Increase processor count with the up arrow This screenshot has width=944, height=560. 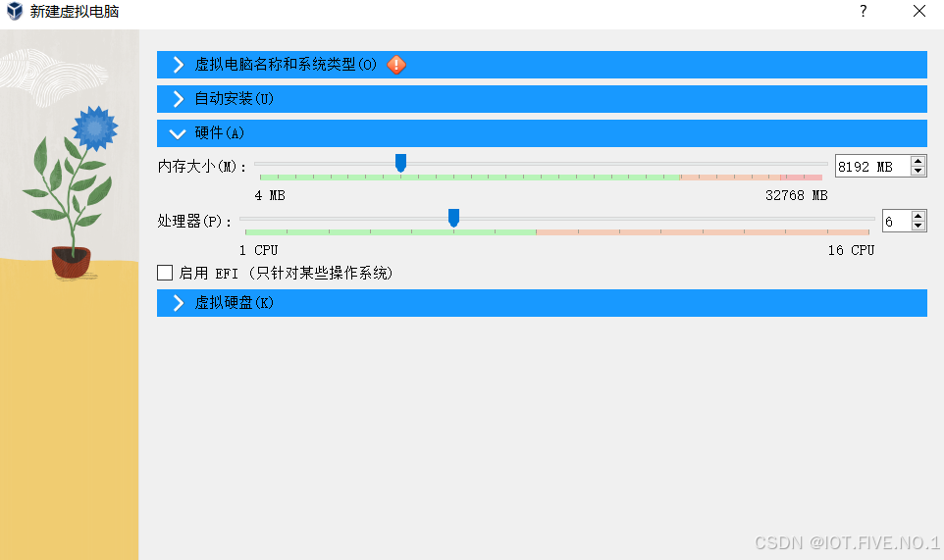click(918, 216)
